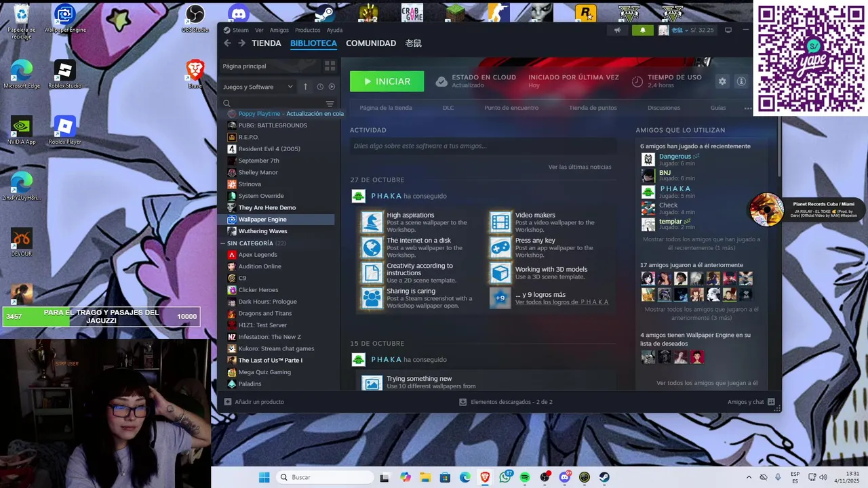Open the Ayuda menu
The width and height of the screenshot is (868, 488).
(x=334, y=30)
